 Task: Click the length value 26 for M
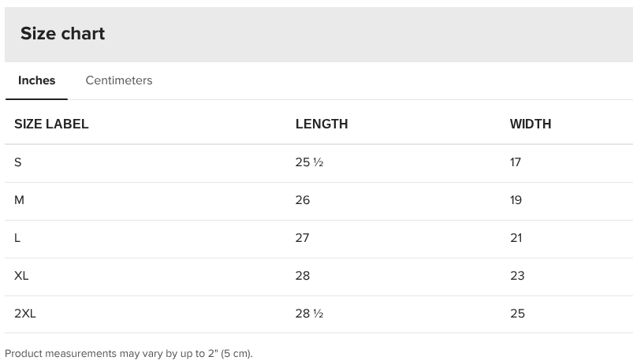(303, 200)
